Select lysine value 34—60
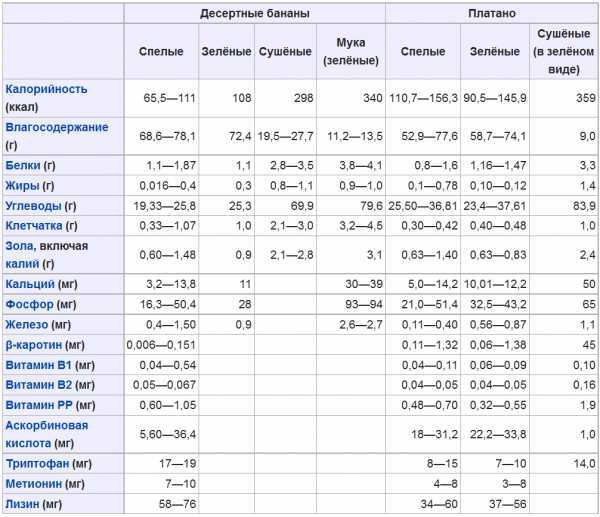The width and height of the screenshot is (600, 517). pyautogui.click(x=439, y=504)
